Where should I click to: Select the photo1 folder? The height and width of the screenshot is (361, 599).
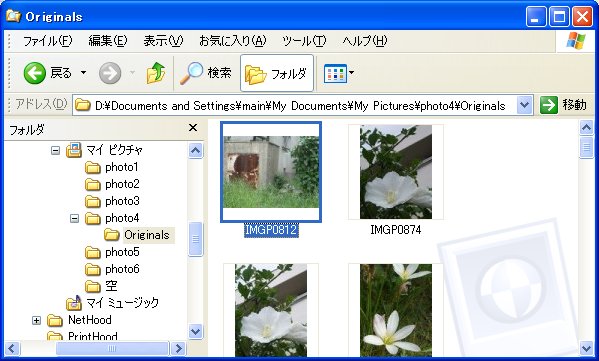(x=112, y=167)
